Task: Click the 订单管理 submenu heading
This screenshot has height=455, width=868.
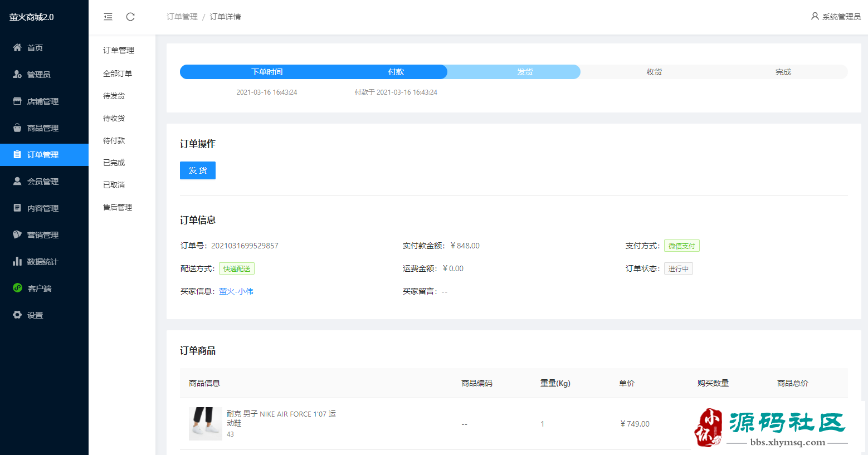Action: click(119, 50)
